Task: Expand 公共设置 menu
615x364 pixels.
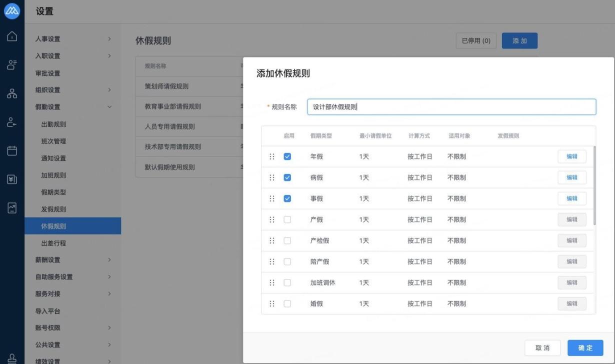Action: [x=72, y=345]
